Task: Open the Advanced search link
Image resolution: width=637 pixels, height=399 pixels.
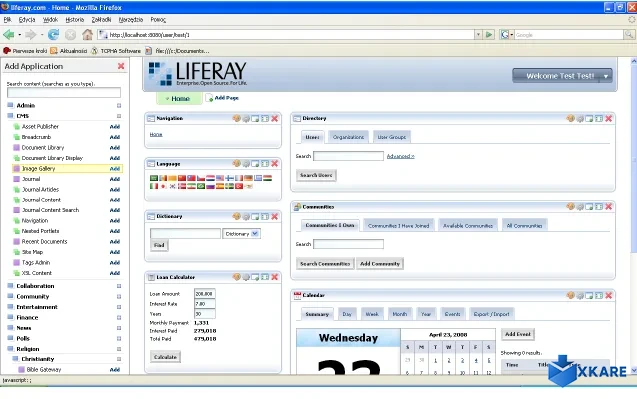Action: tap(401, 156)
